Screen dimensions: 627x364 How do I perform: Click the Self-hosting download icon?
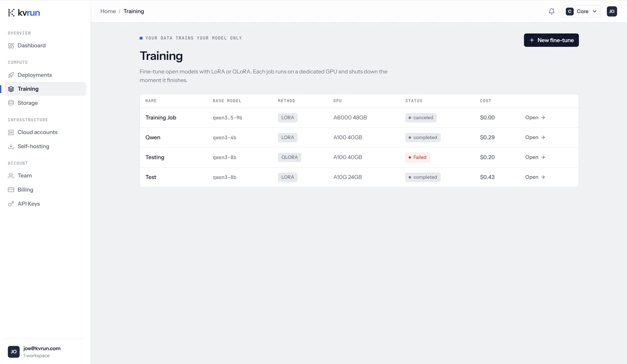pyautogui.click(x=11, y=146)
